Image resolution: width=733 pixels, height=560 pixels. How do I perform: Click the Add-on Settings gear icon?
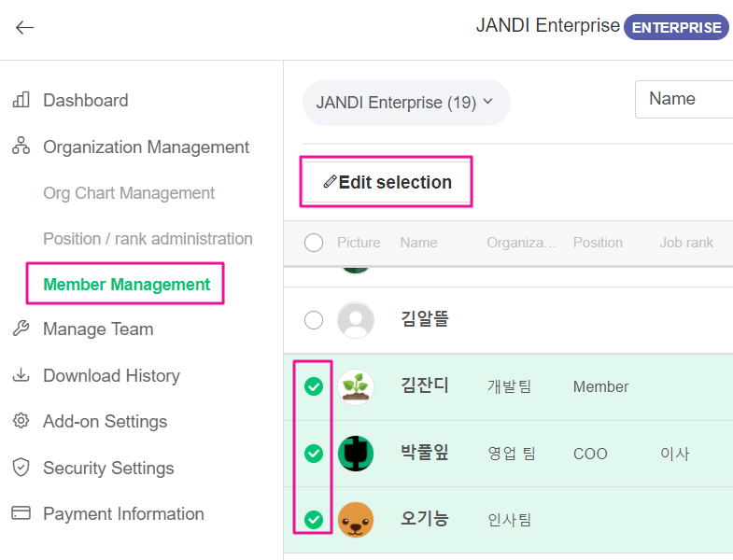coord(21,421)
